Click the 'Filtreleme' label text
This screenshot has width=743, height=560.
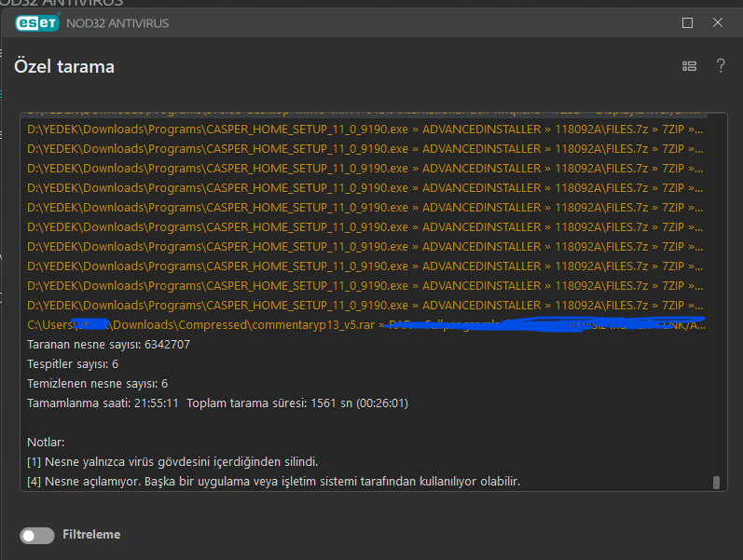pyautogui.click(x=91, y=535)
